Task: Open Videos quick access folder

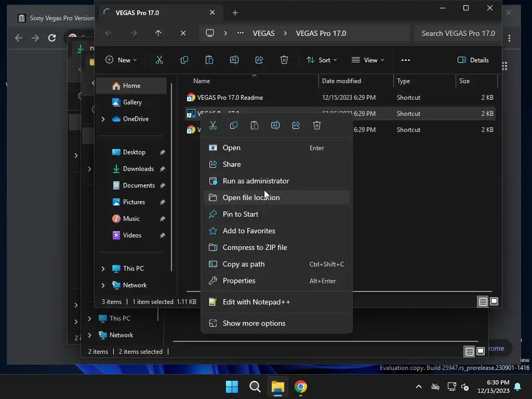Action: 131,235
